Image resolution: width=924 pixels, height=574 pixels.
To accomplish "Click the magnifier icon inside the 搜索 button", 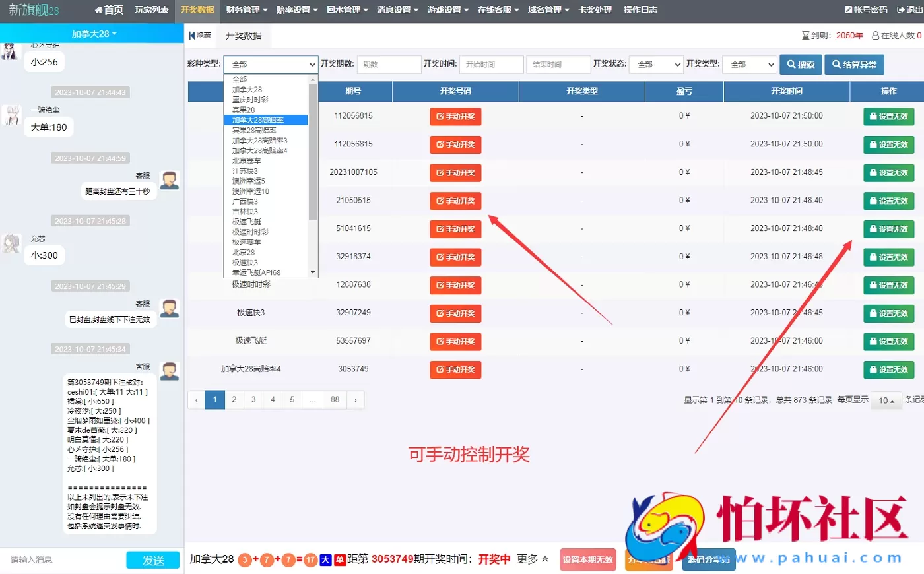I will (791, 64).
